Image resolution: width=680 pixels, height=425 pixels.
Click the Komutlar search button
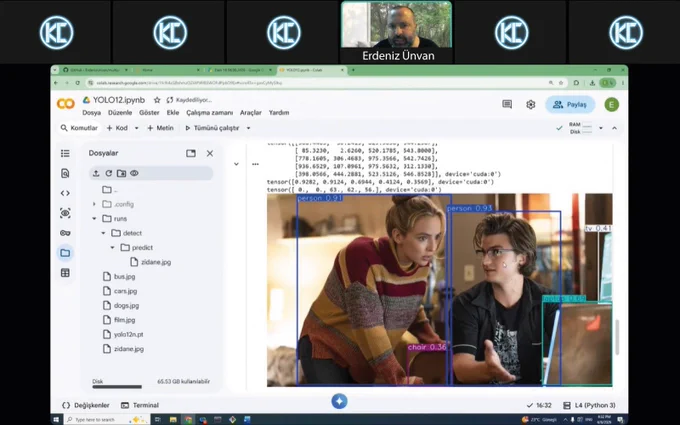79,128
